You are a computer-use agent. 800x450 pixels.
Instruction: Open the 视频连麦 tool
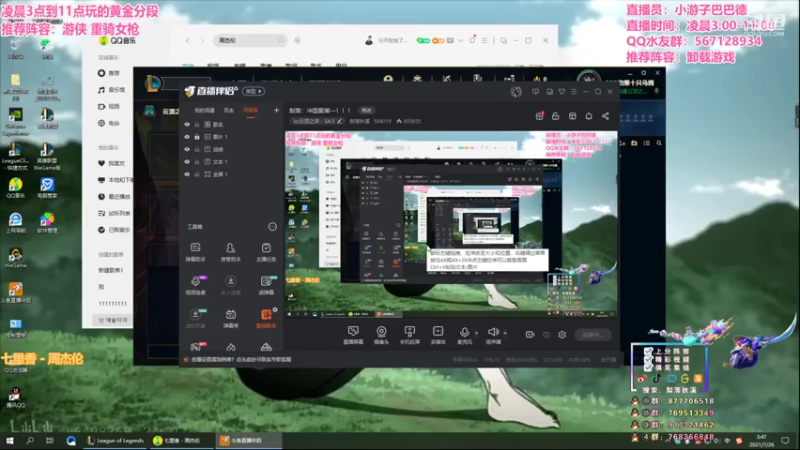(195, 285)
